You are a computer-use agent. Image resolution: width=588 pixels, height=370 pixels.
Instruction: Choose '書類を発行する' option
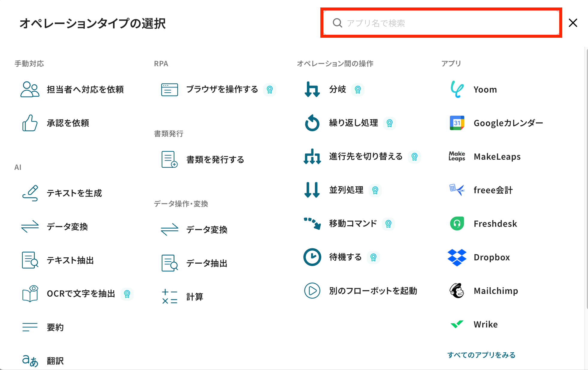[215, 160]
